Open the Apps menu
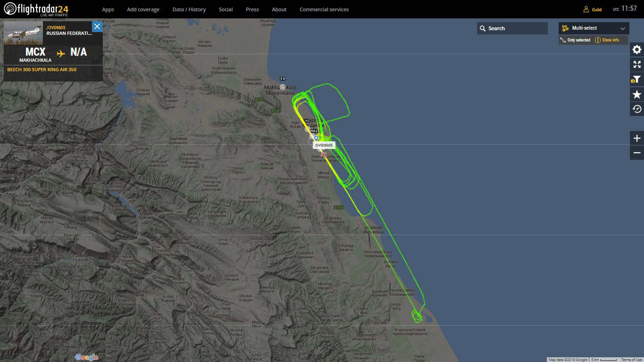Viewport: 644px width, 362px height. coord(108,9)
